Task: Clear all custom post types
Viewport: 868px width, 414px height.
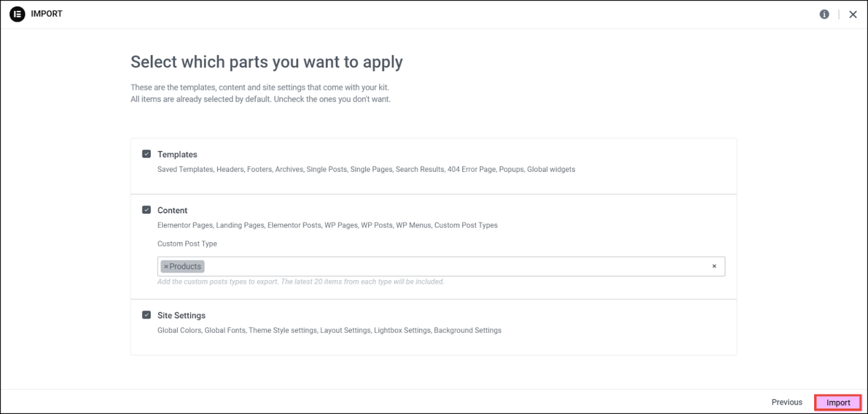Action: click(x=714, y=267)
